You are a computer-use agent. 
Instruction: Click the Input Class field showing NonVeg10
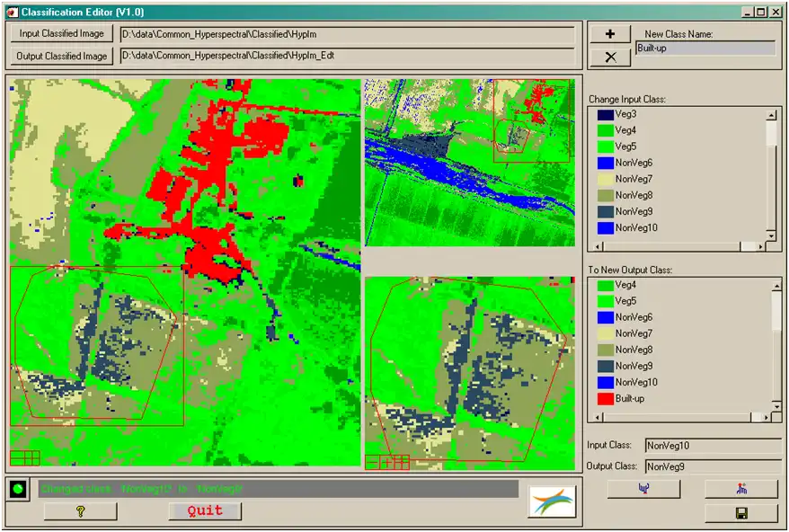[713, 446]
